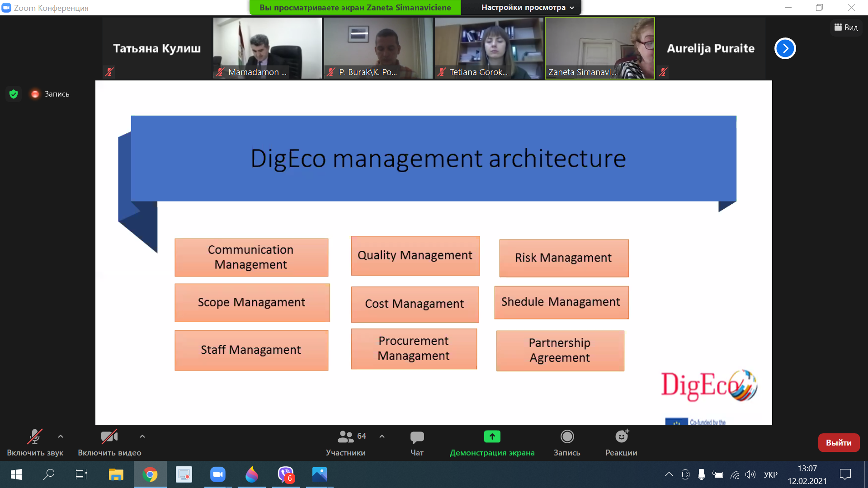This screenshot has height=488, width=868.
Task: Expand participants options arrow next to 64
Action: (382, 436)
